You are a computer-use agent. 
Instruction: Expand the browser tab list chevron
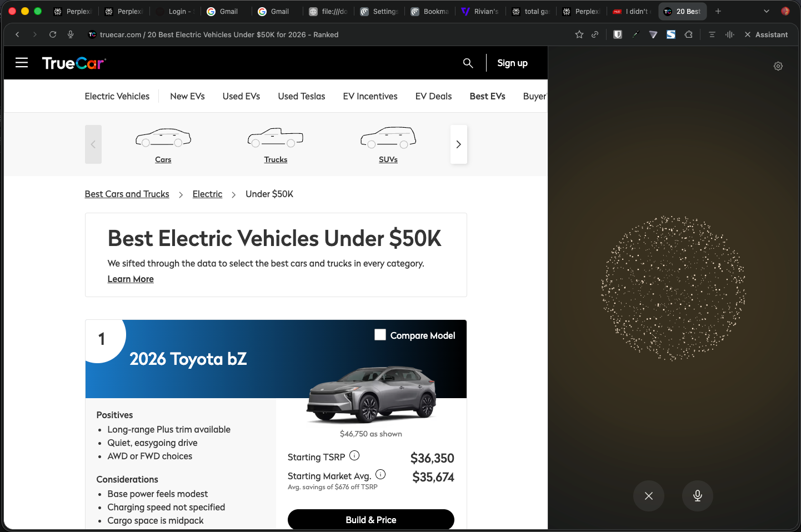coord(767,11)
